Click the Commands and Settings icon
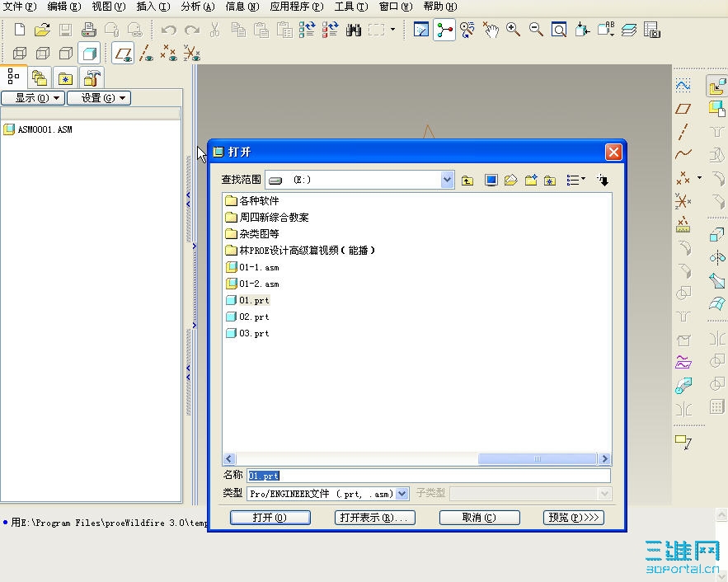The width and height of the screenshot is (728, 582). [x=603, y=180]
